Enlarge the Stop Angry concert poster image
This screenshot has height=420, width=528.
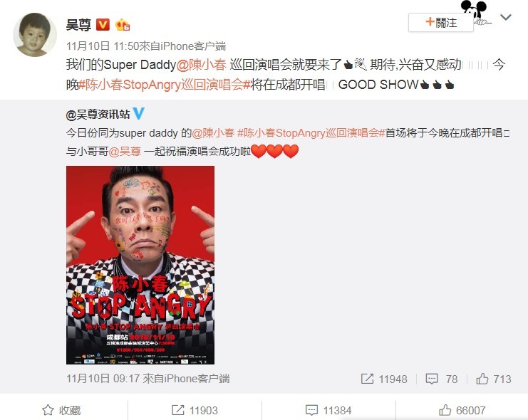click(x=140, y=265)
